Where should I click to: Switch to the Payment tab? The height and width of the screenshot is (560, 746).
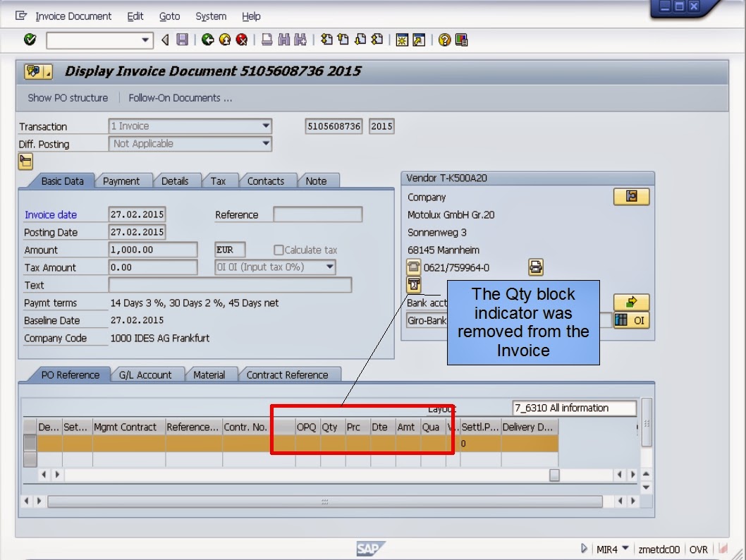click(123, 181)
